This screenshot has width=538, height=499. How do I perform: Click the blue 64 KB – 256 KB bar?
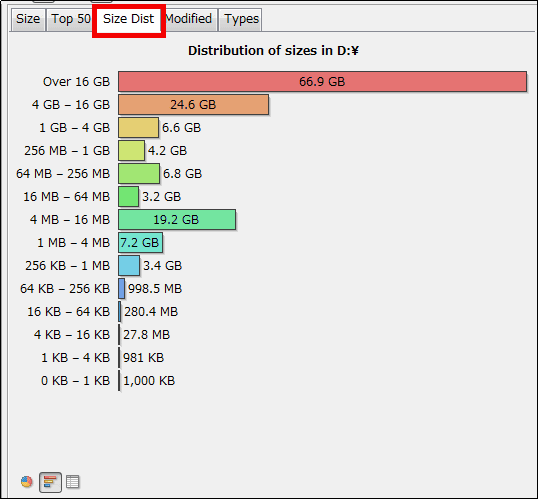pyautogui.click(x=121, y=289)
